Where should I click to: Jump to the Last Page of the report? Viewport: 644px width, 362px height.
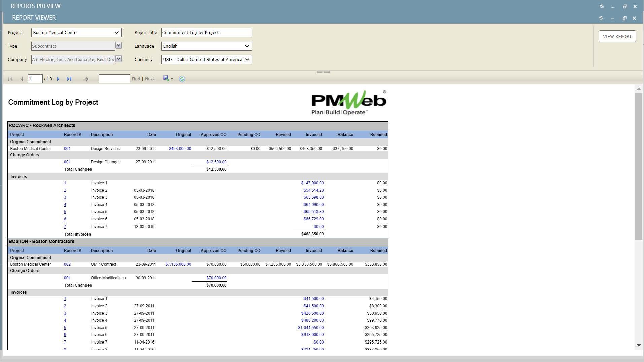[69, 79]
